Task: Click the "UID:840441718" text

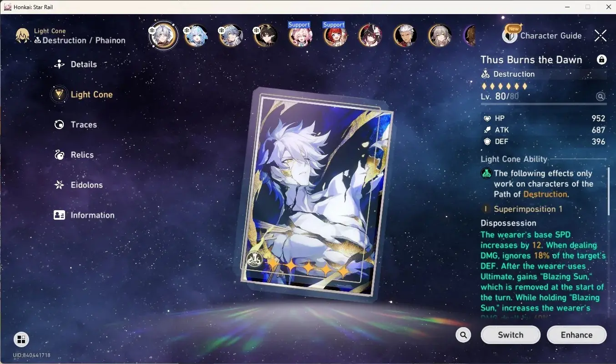Action: (x=31, y=355)
